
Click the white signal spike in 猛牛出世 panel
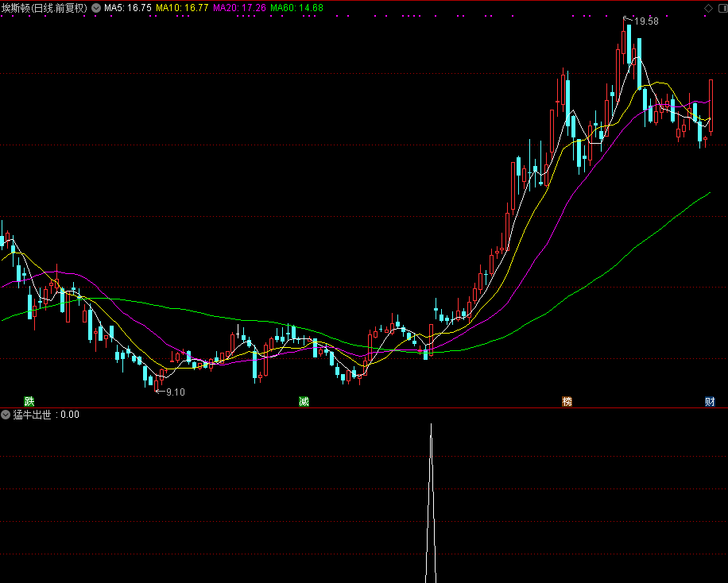click(431, 504)
